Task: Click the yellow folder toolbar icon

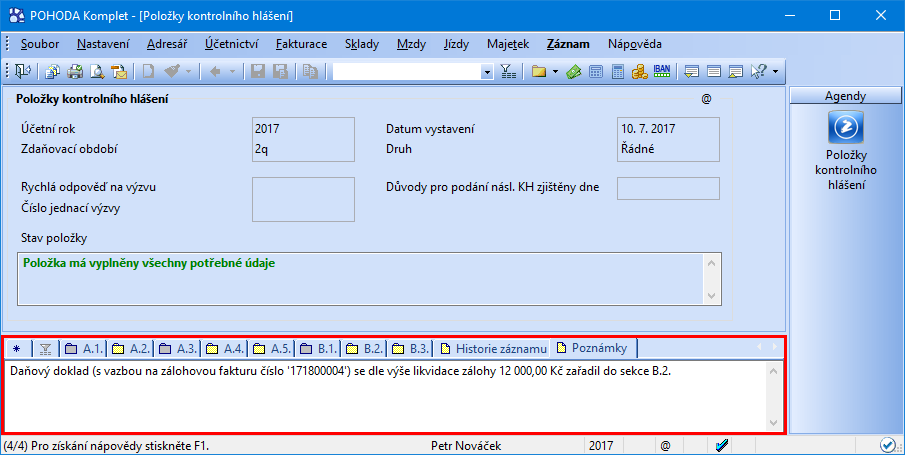Action: click(x=538, y=72)
